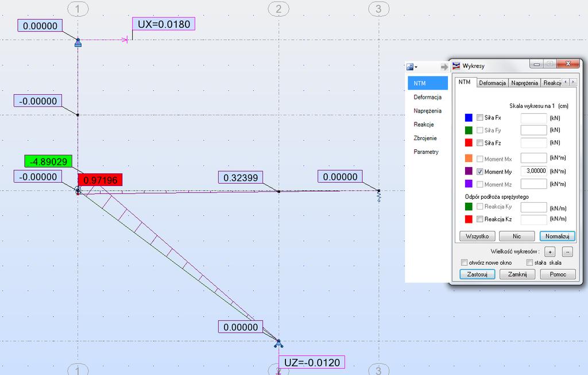Click grid axis bubble 3 at top
Viewport: 588px width, 375px height.
coord(379,9)
